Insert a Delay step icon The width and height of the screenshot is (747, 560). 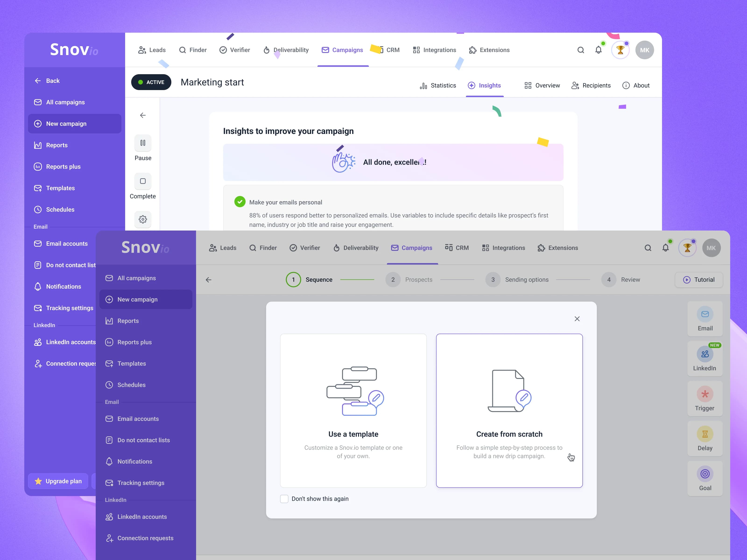(705, 434)
